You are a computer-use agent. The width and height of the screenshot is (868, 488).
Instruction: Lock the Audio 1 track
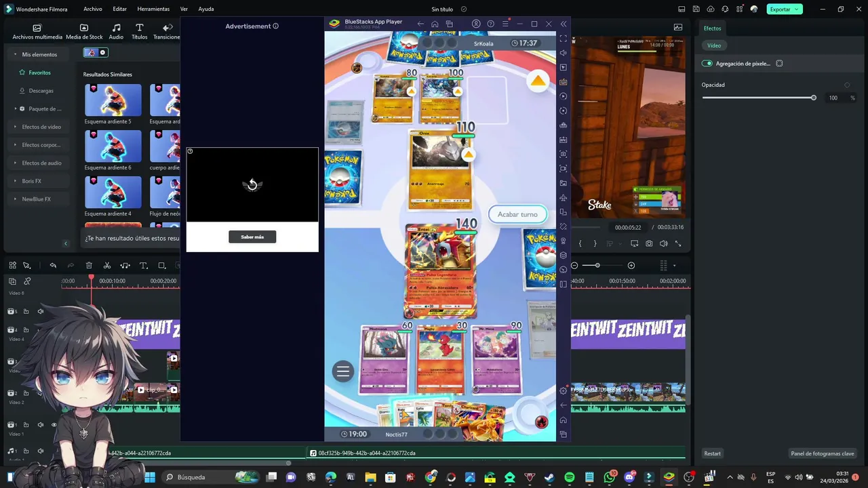[26, 451]
